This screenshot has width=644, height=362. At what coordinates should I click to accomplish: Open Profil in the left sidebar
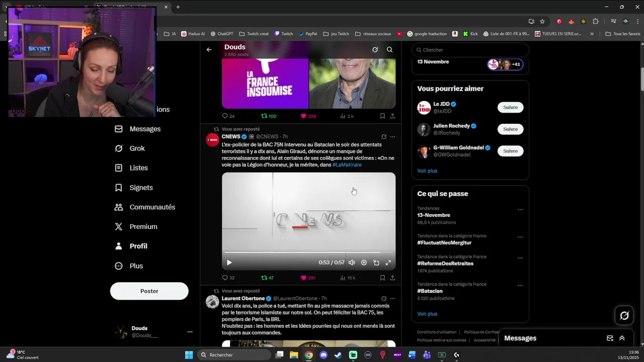pyautogui.click(x=130, y=246)
